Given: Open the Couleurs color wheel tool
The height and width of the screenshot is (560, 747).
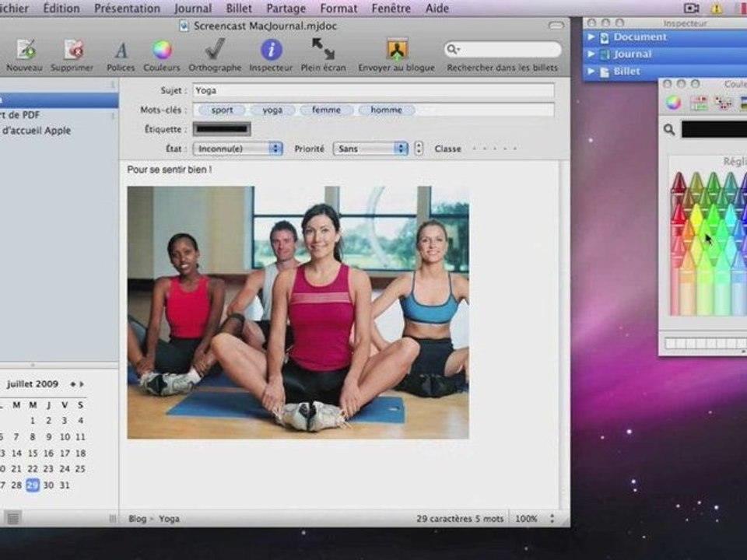Looking at the screenshot, I should pos(162,55).
